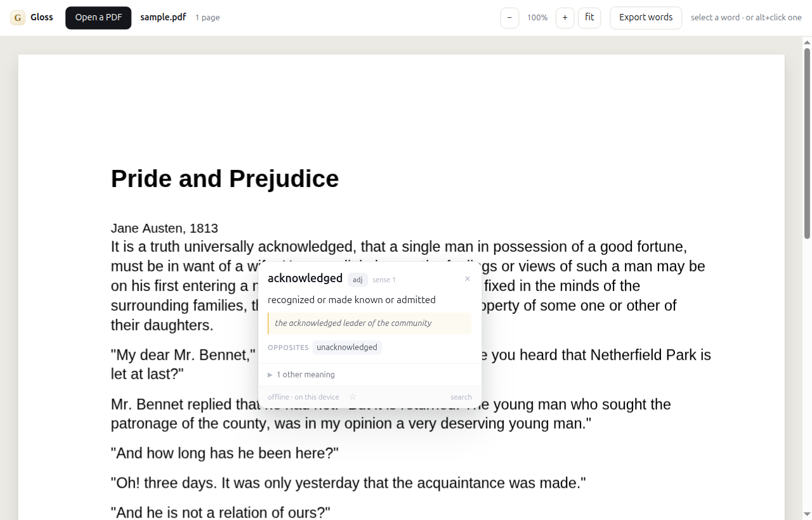The height and width of the screenshot is (520, 812).
Task: Star the word acknowledged
Action: pos(353,397)
